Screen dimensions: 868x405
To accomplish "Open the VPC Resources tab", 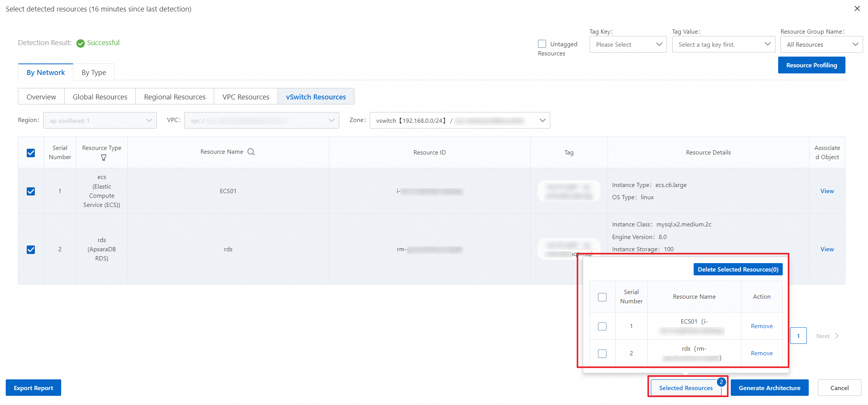I will pyautogui.click(x=246, y=97).
